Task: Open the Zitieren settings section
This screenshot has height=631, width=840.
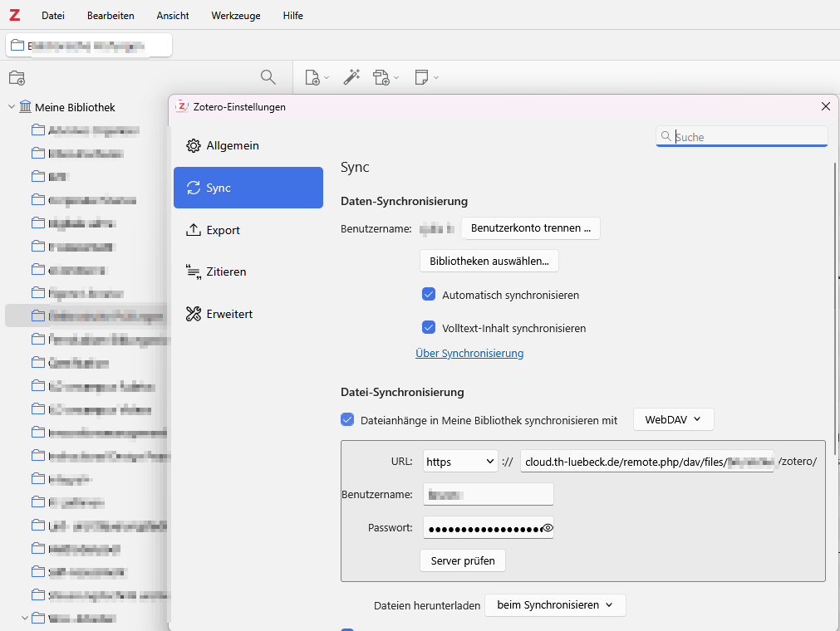Action: [226, 271]
